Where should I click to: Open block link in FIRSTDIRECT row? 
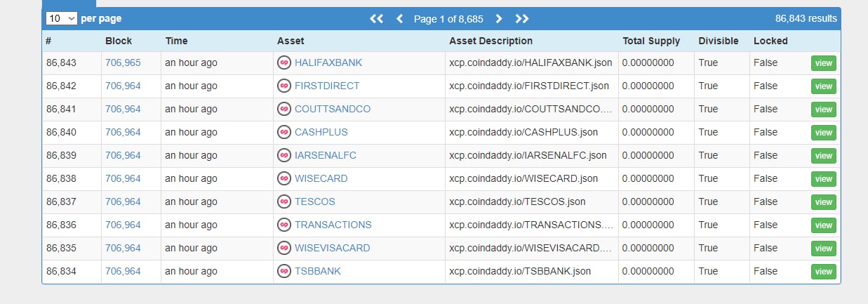(123, 86)
